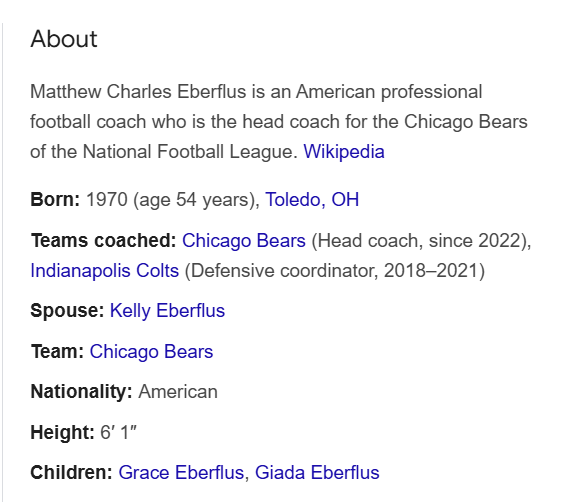Click the About heading
The width and height of the screenshot is (572, 502).
[x=64, y=39]
